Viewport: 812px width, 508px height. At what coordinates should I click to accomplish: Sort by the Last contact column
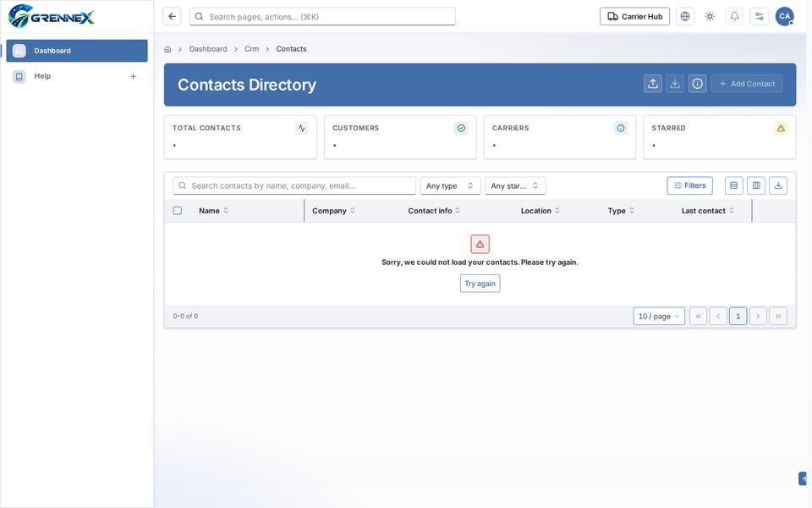tap(707, 211)
